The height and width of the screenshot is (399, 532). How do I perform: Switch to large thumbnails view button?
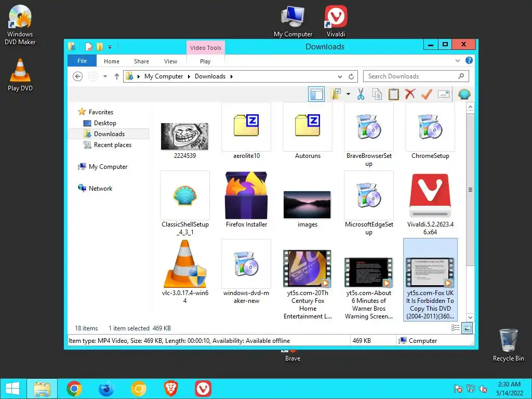pos(467,328)
